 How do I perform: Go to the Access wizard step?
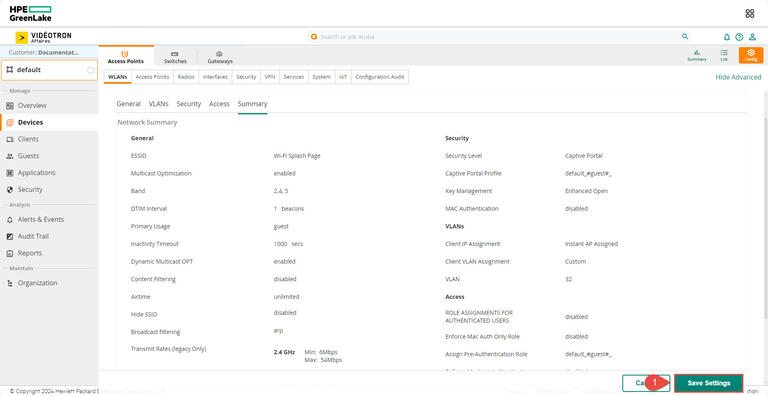(x=219, y=104)
